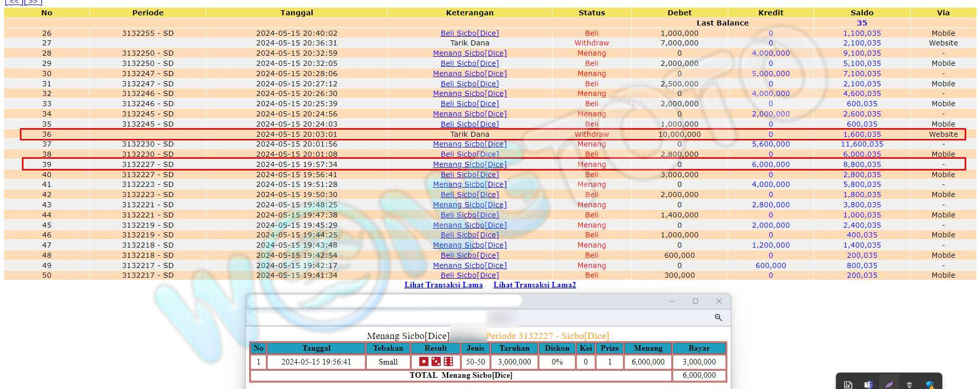Open Beli Sicbo[Dice] link in row 50
The width and height of the screenshot is (980, 389).
click(x=469, y=275)
